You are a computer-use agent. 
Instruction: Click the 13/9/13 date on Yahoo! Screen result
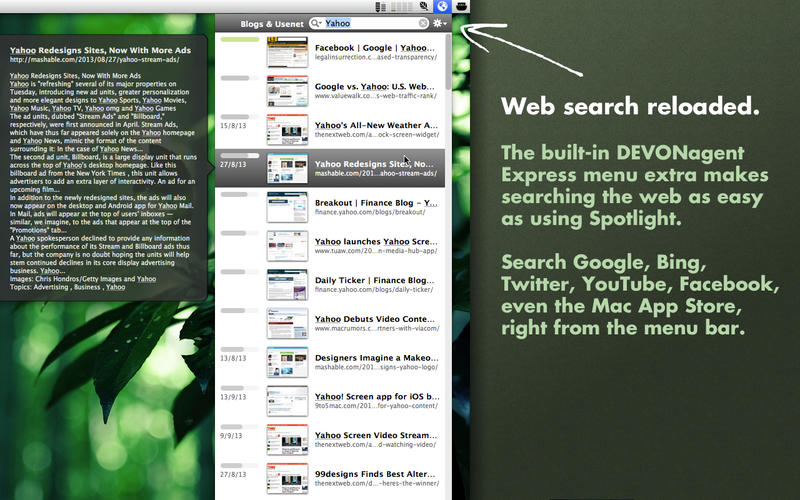click(x=233, y=397)
